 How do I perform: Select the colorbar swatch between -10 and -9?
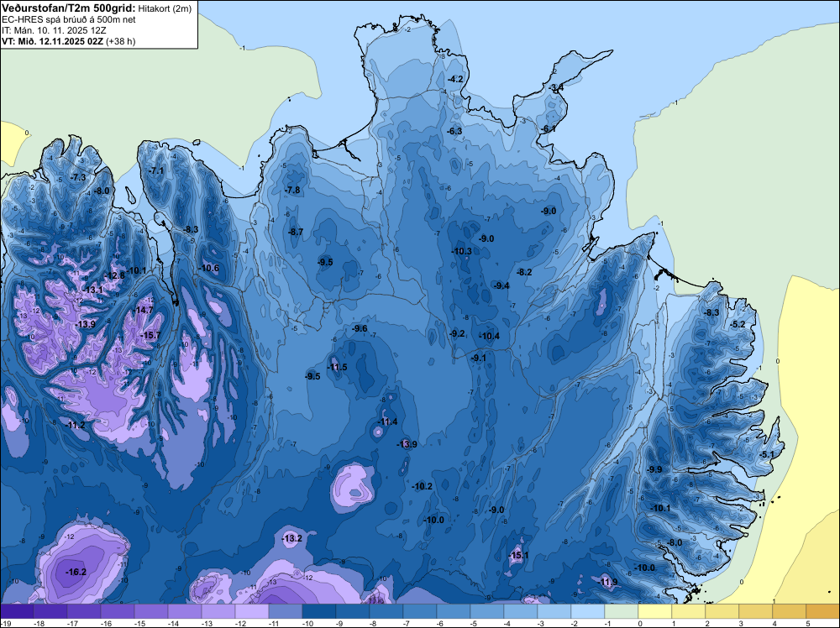coord(318,611)
